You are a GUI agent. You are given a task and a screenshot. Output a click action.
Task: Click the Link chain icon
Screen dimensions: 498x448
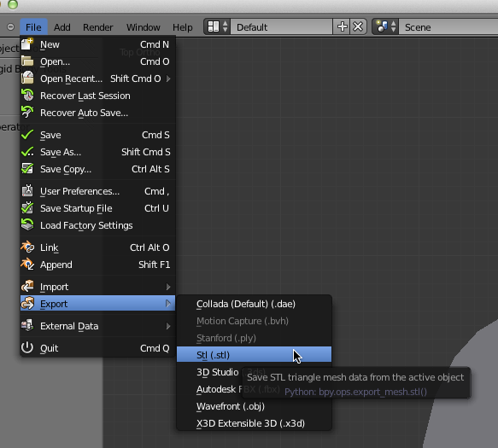[x=27, y=247]
